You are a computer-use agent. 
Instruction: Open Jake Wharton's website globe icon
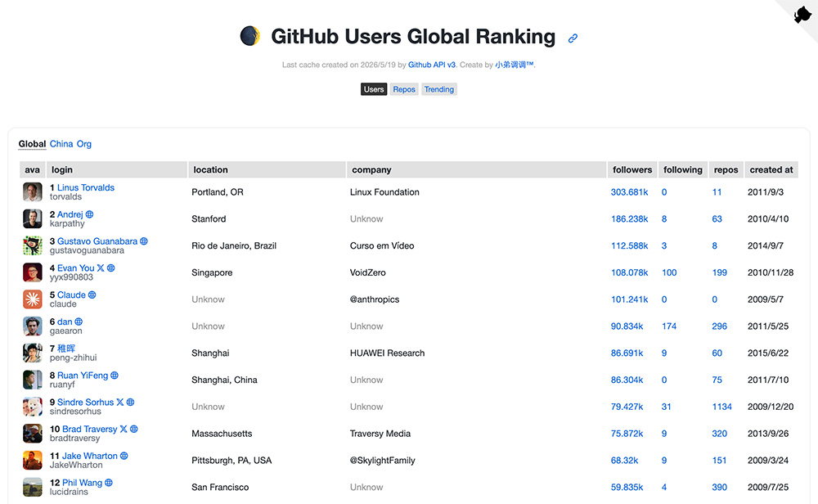(124, 456)
